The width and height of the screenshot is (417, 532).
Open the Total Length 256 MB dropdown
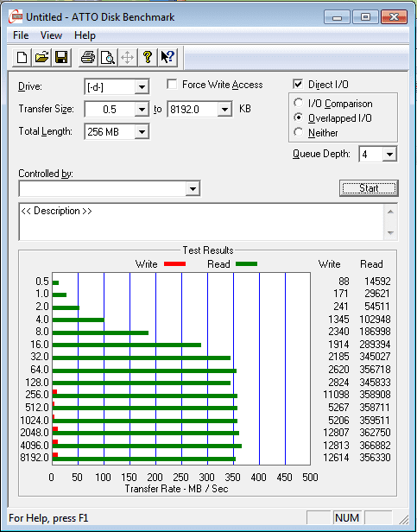[x=142, y=131]
